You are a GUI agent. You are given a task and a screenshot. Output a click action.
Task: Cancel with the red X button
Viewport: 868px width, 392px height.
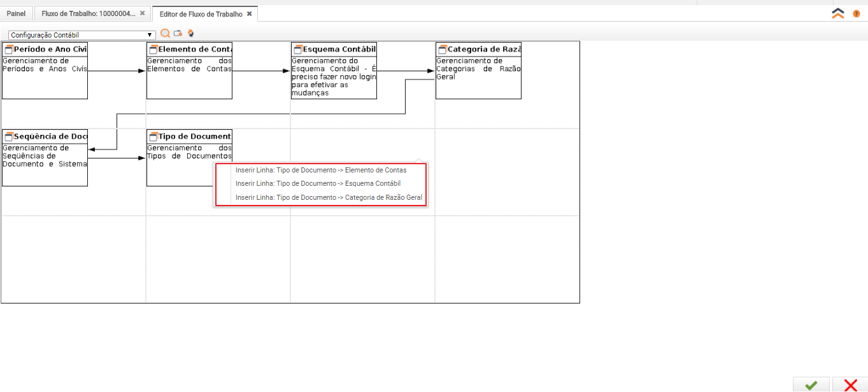tap(850, 384)
